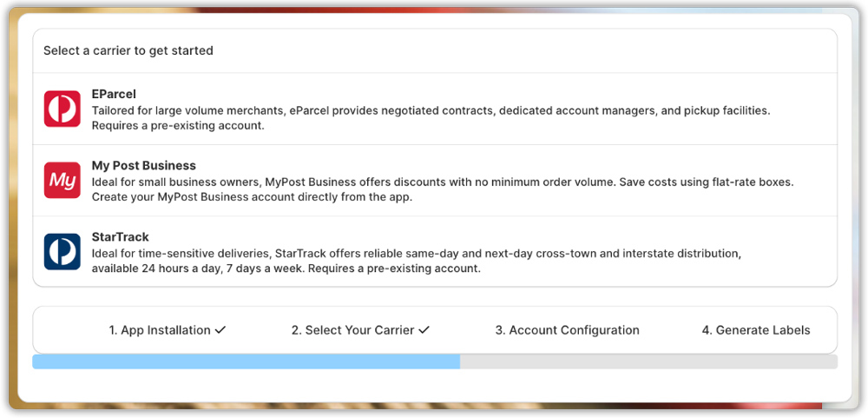Pick the StarTrack blue logo icon
This screenshot has width=868, height=418.
[62, 252]
